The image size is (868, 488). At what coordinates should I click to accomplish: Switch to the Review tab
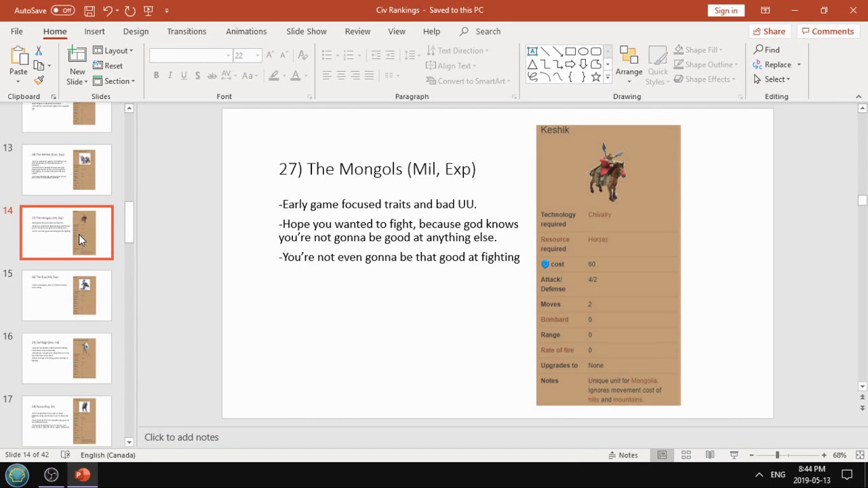[x=357, y=31]
